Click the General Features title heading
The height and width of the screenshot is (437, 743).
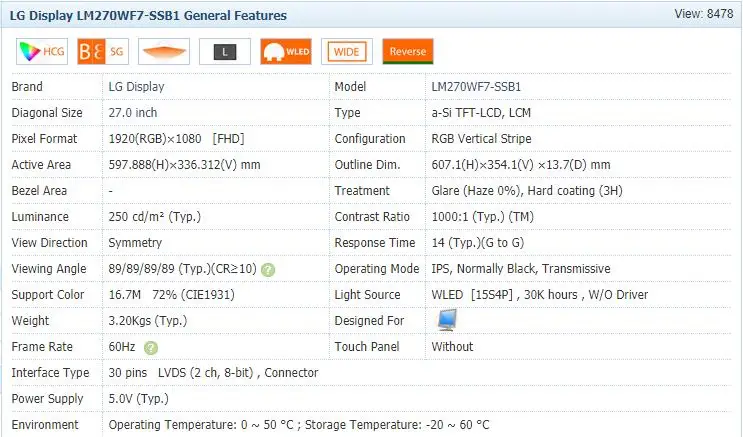148,16
